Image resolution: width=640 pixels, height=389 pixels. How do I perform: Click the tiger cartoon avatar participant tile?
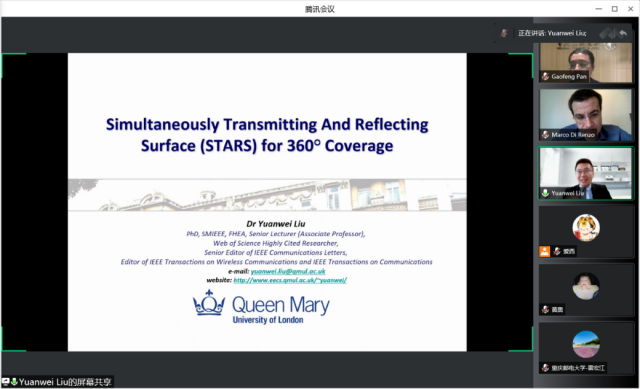click(586, 232)
